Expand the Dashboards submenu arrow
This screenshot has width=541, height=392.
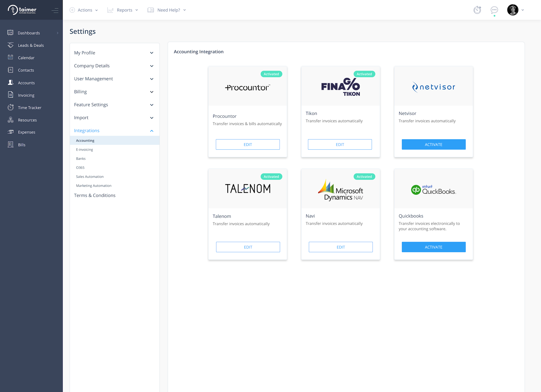[x=58, y=33]
